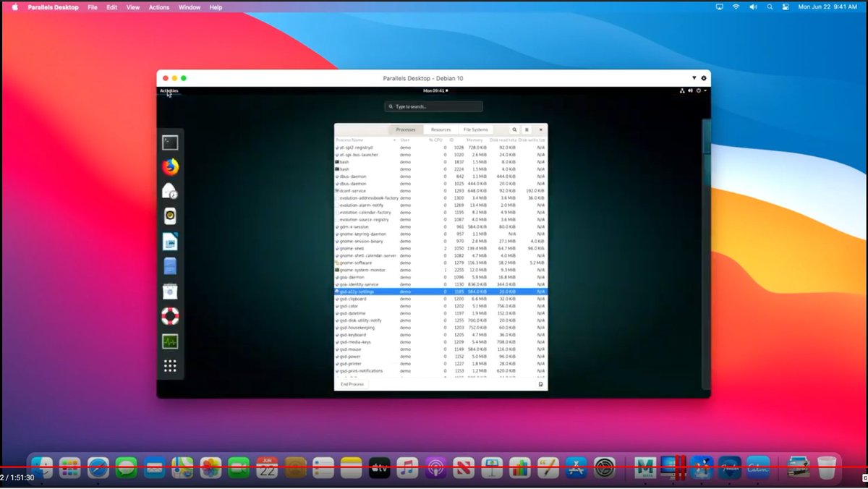
Task: Open Evolution mail icon in the dash
Action: [170, 191]
